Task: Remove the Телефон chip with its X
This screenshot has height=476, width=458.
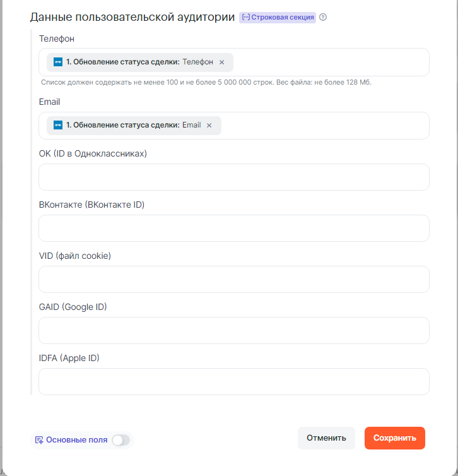Action: tap(221, 62)
